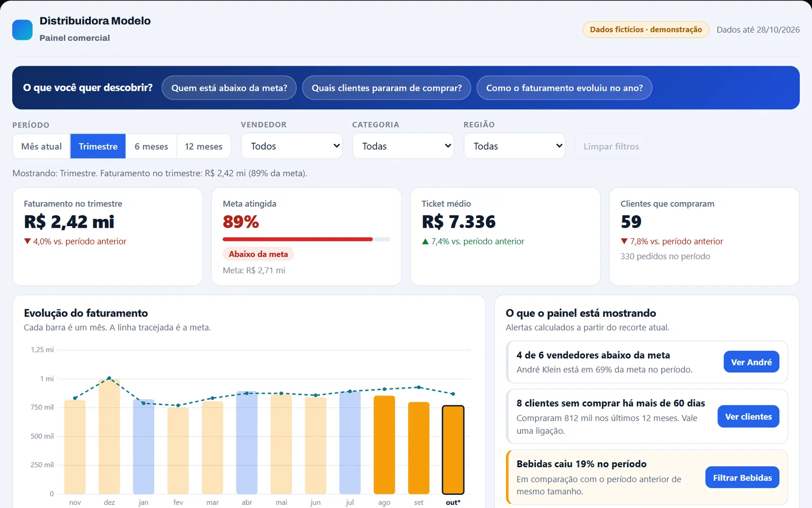This screenshot has width=812, height=508.
Task: Click the 'Filtrar Bebidas' button
Action: pos(742,478)
